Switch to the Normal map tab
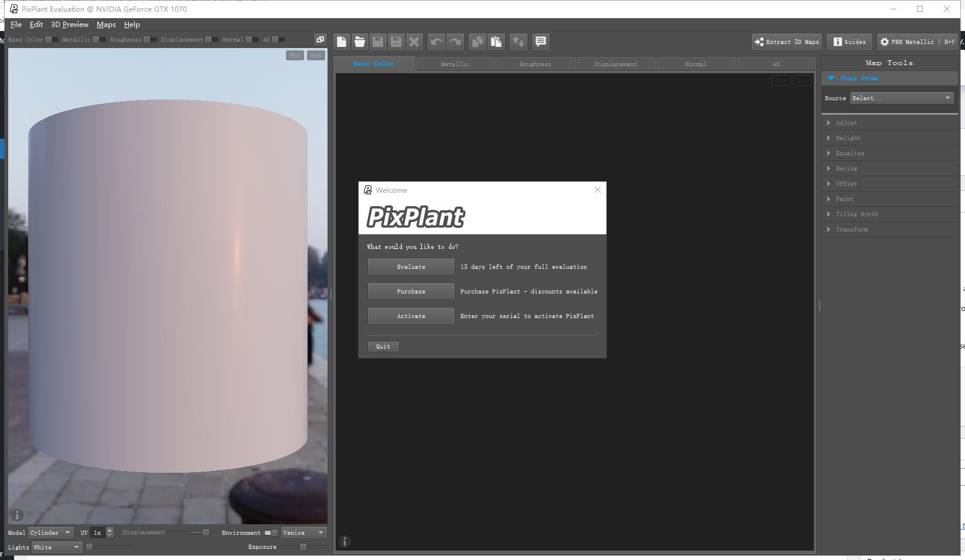Image resolution: width=965 pixels, height=560 pixels. tap(696, 64)
